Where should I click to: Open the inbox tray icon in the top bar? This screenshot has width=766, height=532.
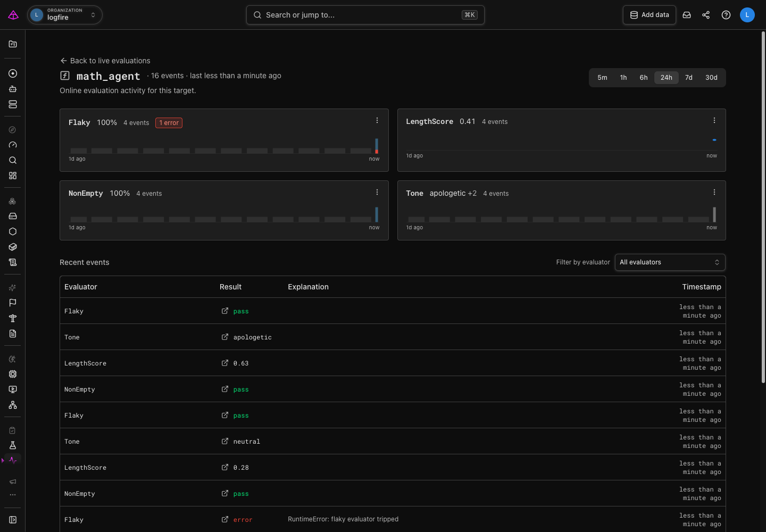[687, 15]
